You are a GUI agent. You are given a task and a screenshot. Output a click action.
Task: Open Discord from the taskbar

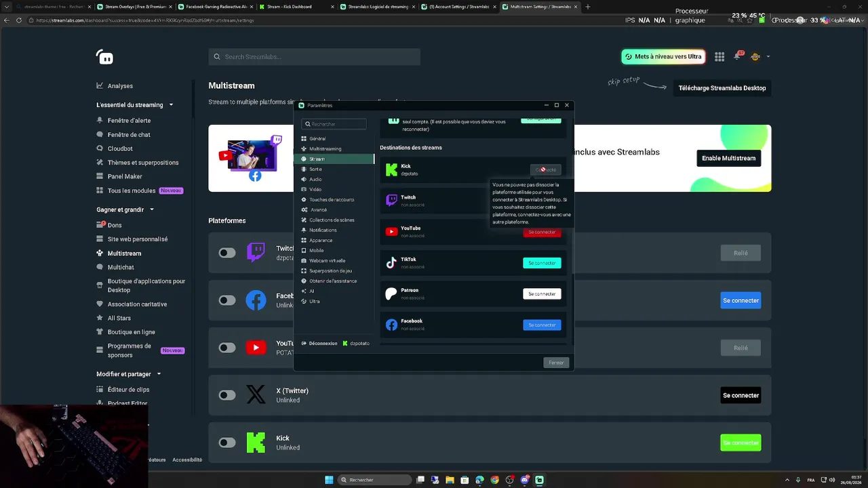(x=525, y=480)
